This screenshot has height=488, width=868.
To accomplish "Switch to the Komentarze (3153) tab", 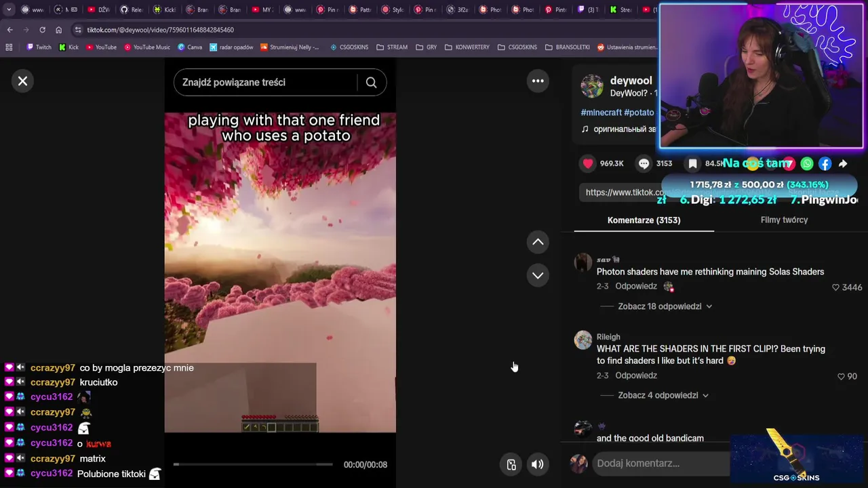I will click(644, 220).
